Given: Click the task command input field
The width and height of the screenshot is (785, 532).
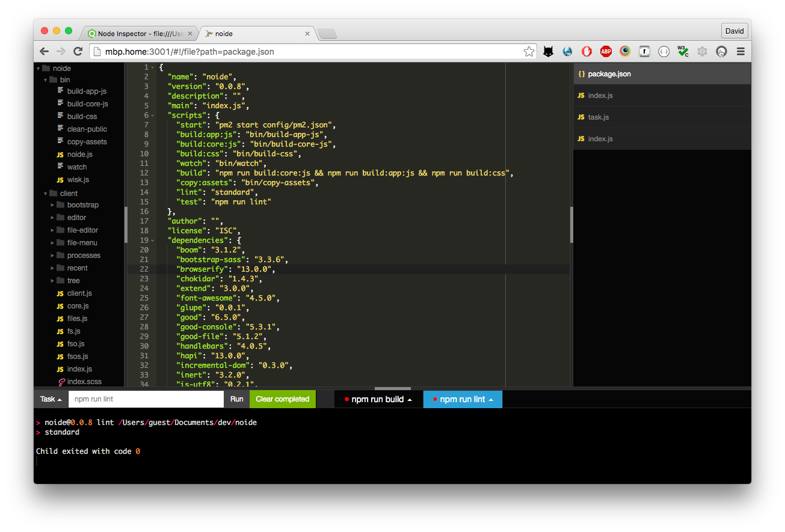Looking at the screenshot, I should click(146, 399).
